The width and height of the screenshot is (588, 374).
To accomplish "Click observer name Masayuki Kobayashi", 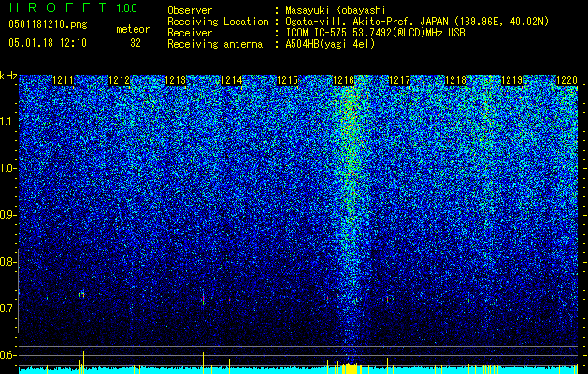I will pos(336,10).
